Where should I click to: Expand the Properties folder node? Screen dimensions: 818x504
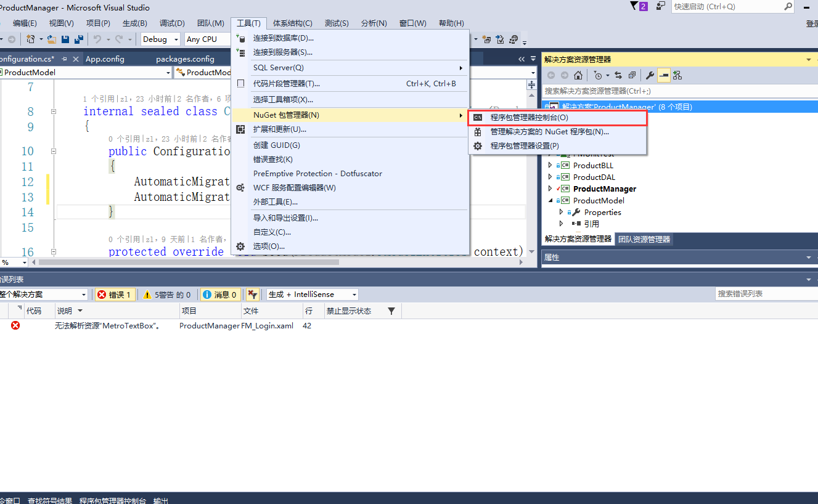(x=561, y=212)
